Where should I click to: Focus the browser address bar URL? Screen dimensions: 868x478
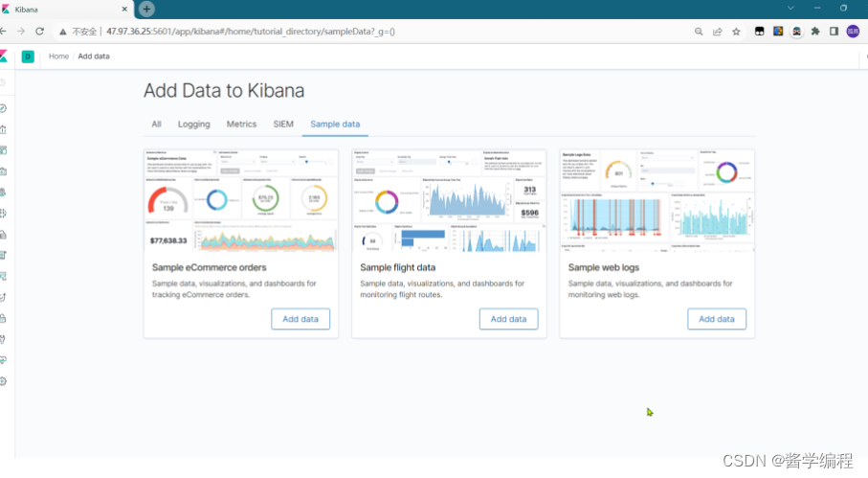pyautogui.click(x=250, y=32)
